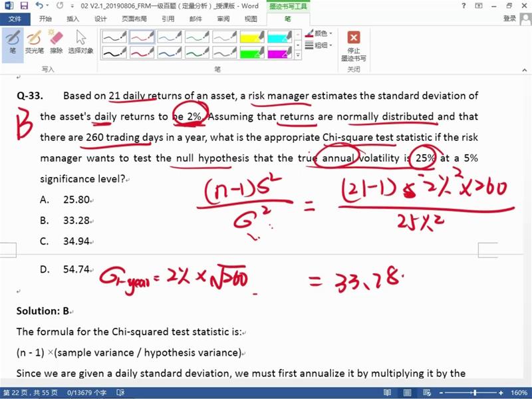Choose the magenta highlighter pen

(x=279, y=53)
